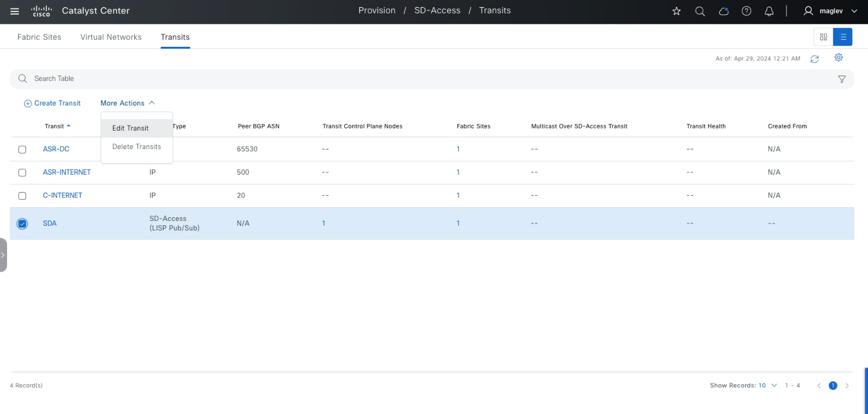Choose Edit Transit from menu
The height and width of the screenshot is (414, 868).
pos(130,128)
